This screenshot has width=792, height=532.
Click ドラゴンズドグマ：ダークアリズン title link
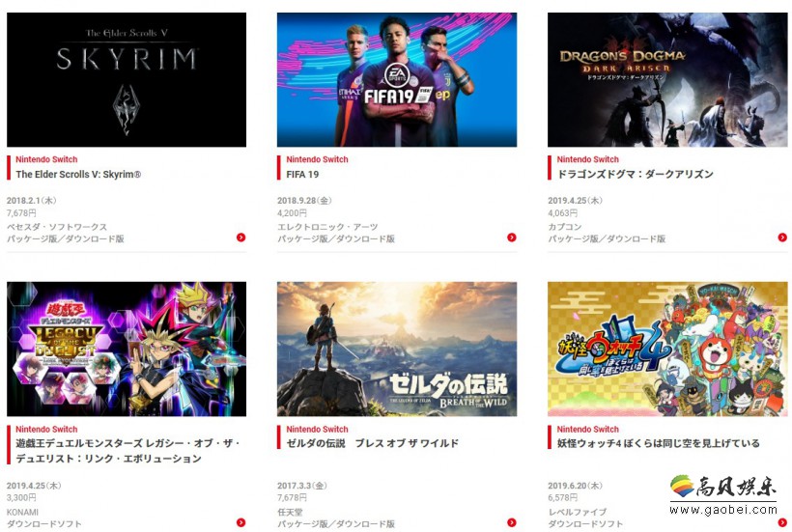[635, 174]
